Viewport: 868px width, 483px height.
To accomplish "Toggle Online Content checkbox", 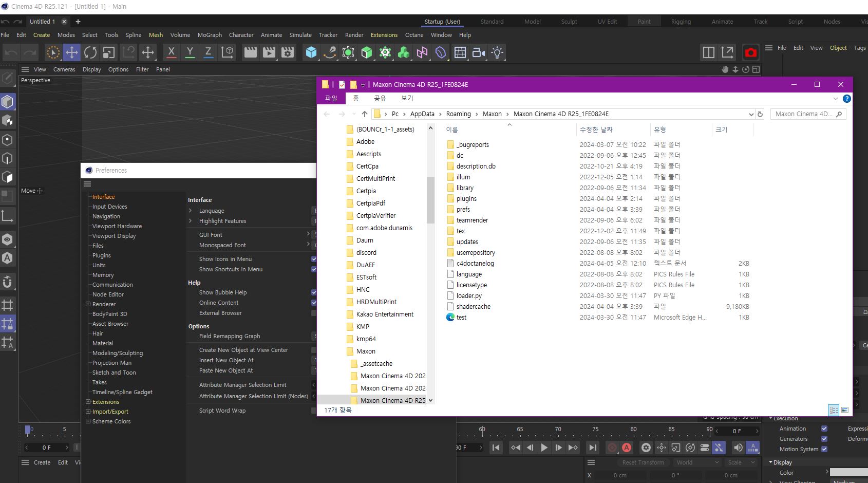I will (314, 303).
